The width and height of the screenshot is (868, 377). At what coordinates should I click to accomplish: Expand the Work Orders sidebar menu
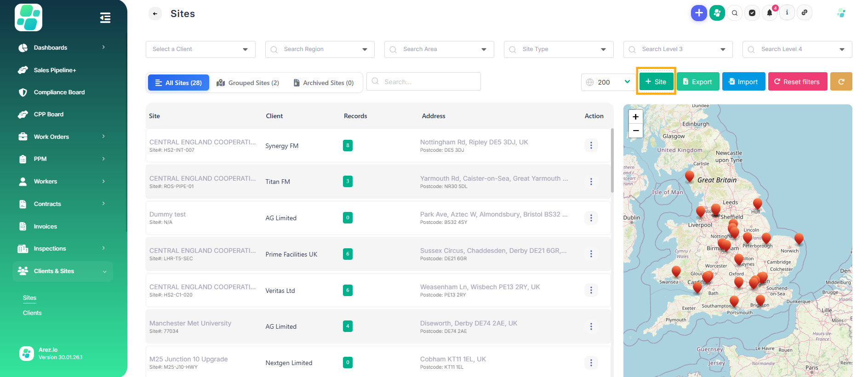tap(63, 137)
